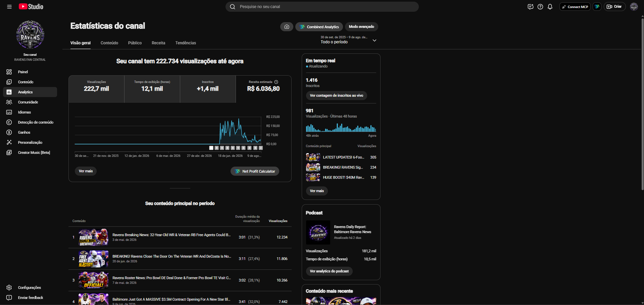Screen dimensions: 644x305
Task: Open Conteúdo icon in the sidebar
Action: pos(9,82)
